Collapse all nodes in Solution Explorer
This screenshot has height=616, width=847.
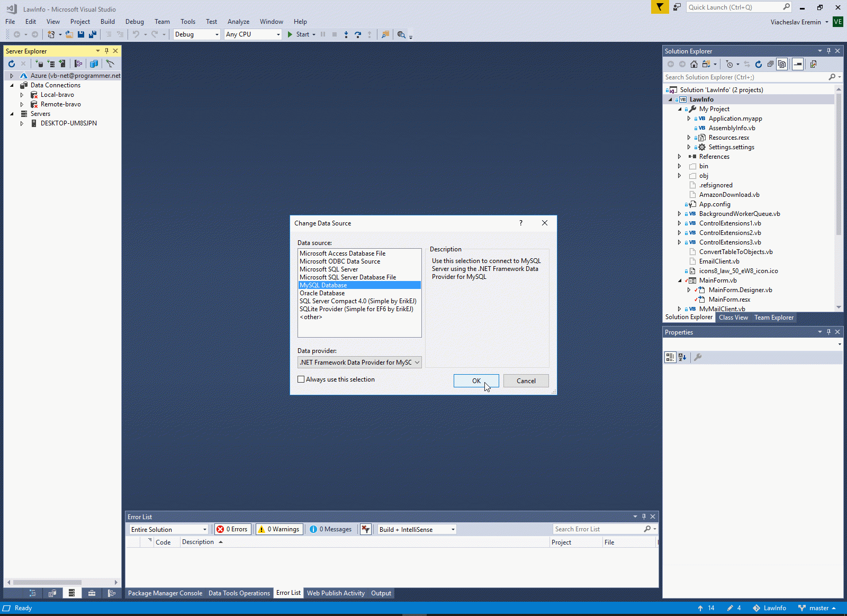tap(770, 64)
